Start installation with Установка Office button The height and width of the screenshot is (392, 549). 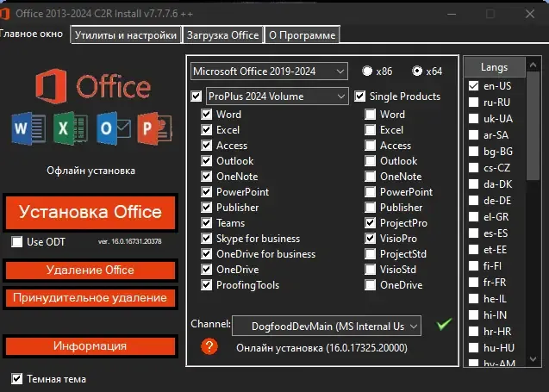(x=90, y=213)
